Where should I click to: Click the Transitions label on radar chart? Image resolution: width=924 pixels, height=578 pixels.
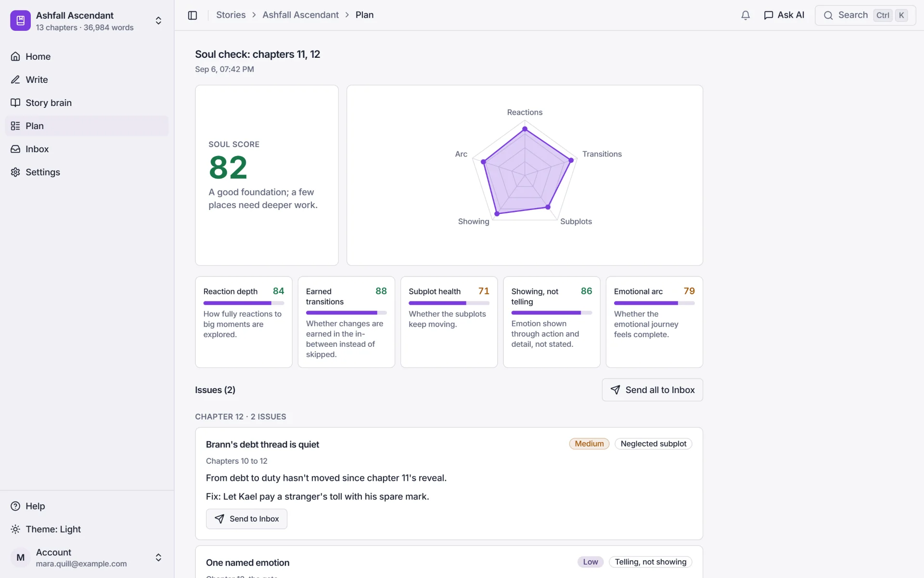[602, 154]
